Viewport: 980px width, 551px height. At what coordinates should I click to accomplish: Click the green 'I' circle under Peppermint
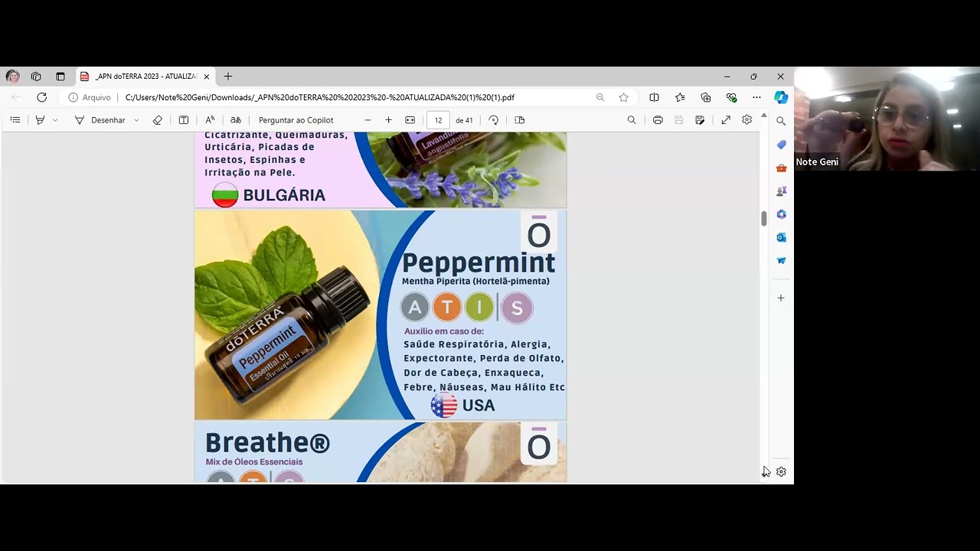pos(480,308)
